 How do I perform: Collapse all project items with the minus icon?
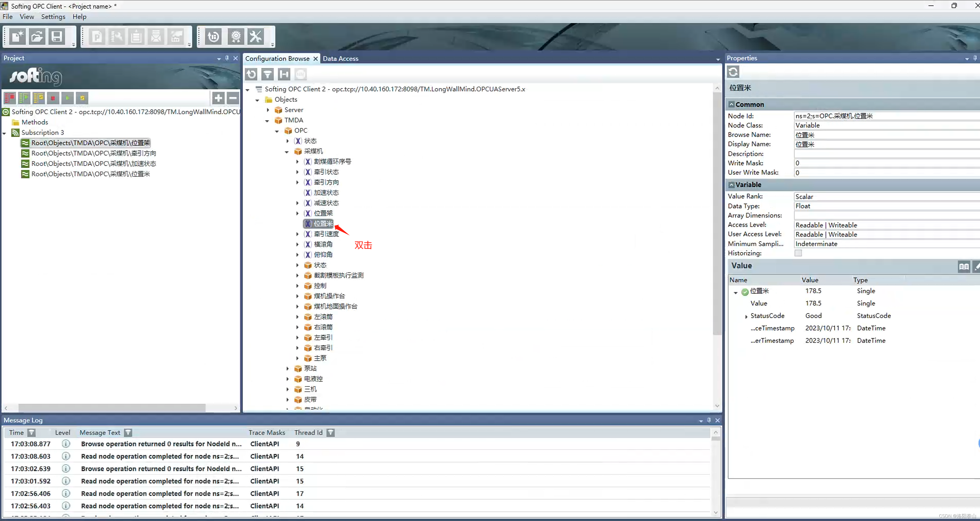click(233, 98)
